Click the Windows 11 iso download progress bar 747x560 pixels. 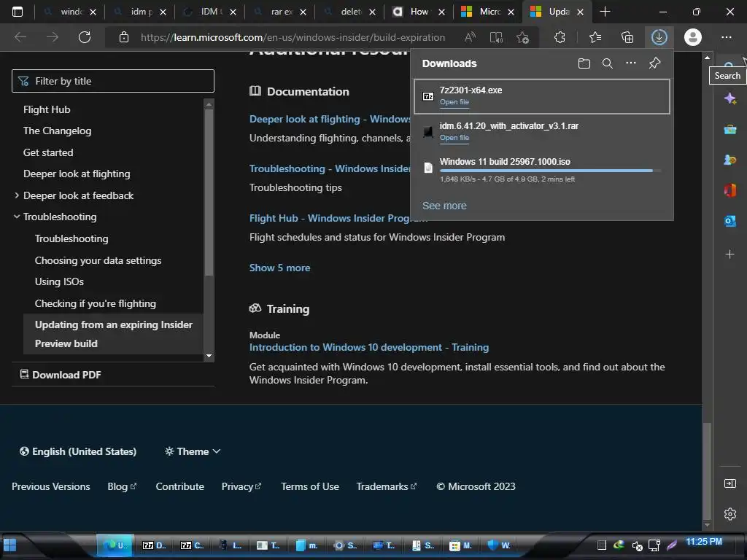pos(550,171)
